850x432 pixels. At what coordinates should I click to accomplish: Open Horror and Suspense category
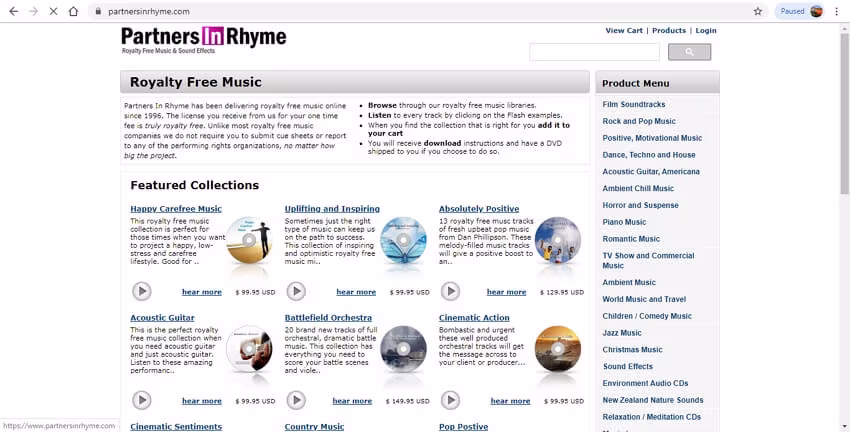coord(640,205)
